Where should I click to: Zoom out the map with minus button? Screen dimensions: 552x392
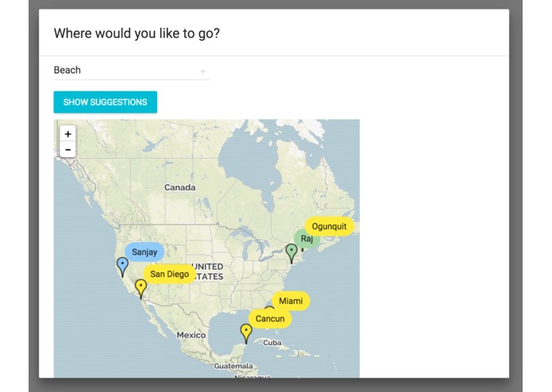[x=68, y=150]
